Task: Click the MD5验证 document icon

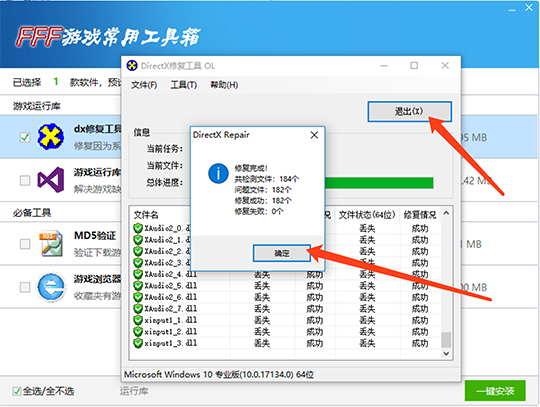Action: 52,244
